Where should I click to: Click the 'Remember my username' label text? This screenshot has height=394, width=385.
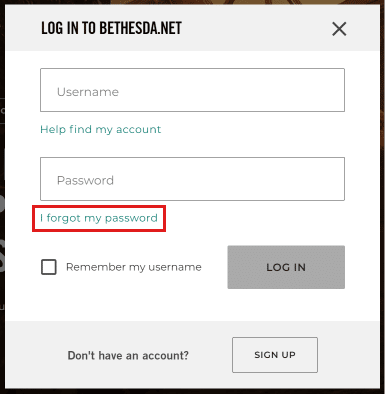(134, 267)
